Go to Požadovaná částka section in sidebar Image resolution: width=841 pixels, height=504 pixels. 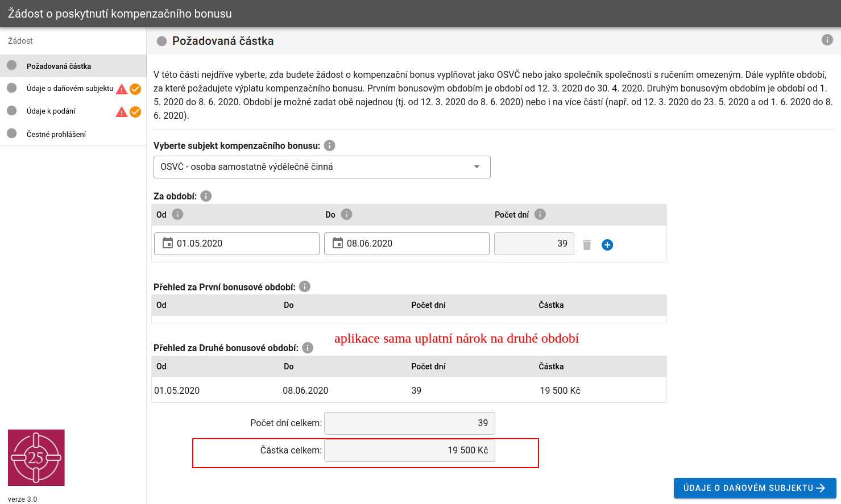click(x=59, y=66)
